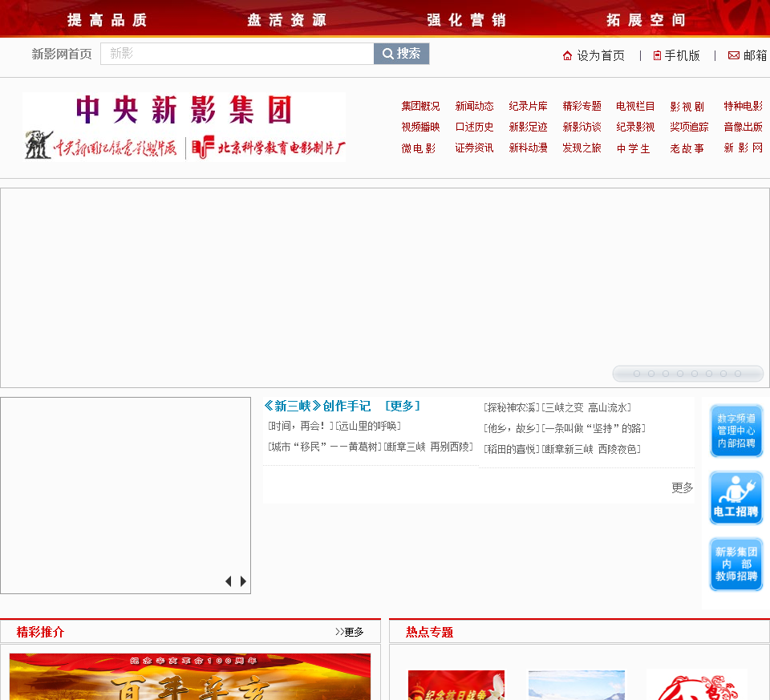Click [更多] beside 创作手记 heading
This screenshot has width=770, height=700.
pyautogui.click(x=403, y=406)
